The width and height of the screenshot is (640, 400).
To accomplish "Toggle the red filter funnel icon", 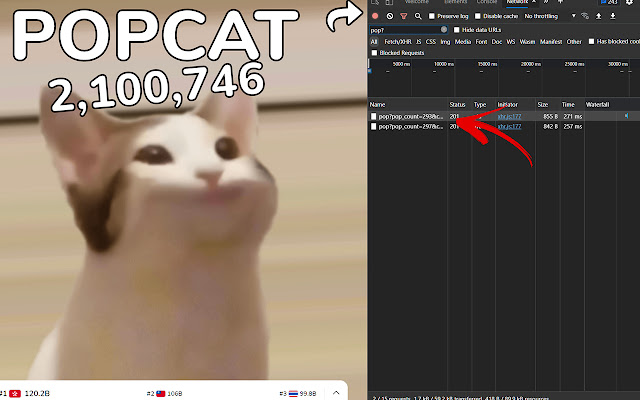I will coord(404,16).
